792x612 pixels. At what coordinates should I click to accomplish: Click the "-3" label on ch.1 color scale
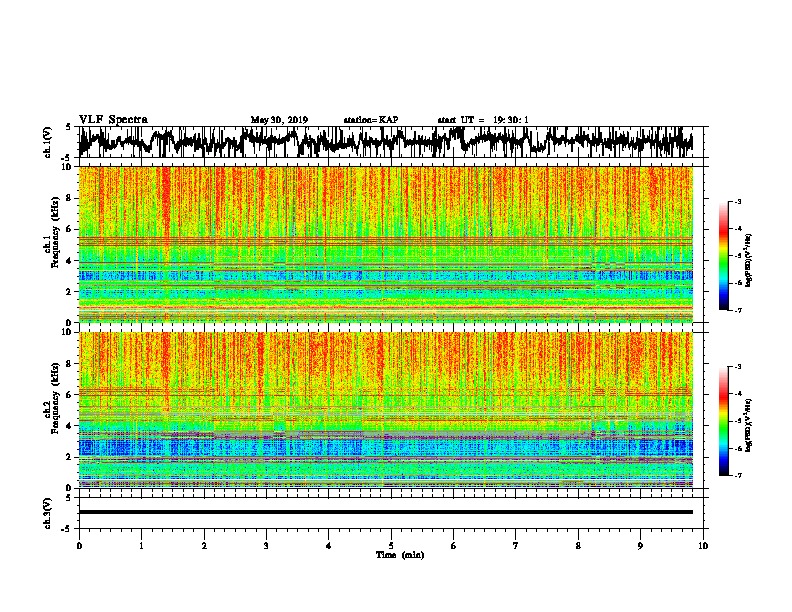[x=738, y=202]
